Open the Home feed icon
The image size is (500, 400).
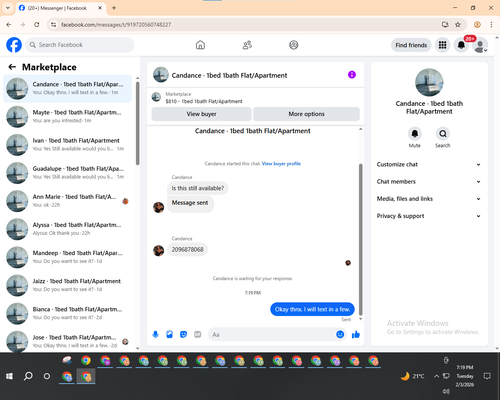click(x=200, y=45)
